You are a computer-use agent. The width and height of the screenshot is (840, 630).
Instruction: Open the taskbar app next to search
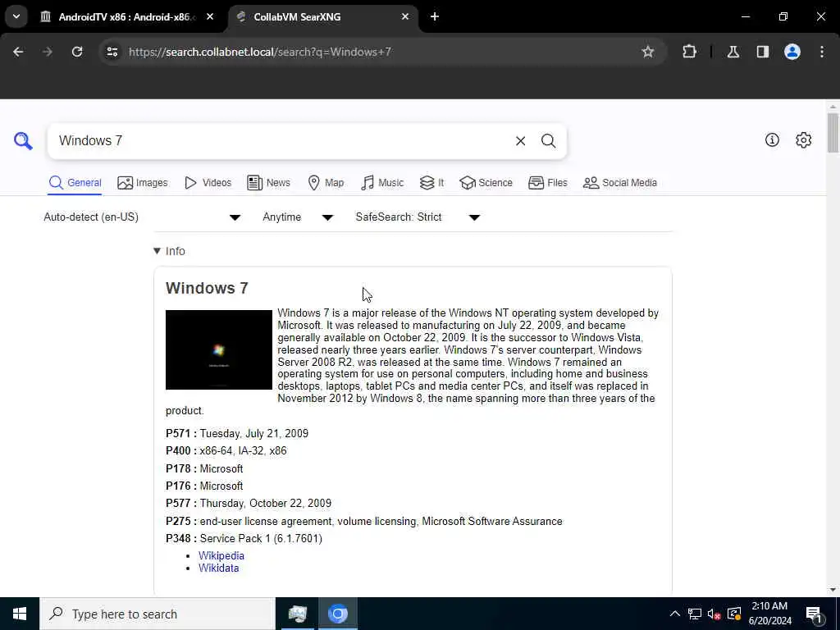tap(297, 614)
